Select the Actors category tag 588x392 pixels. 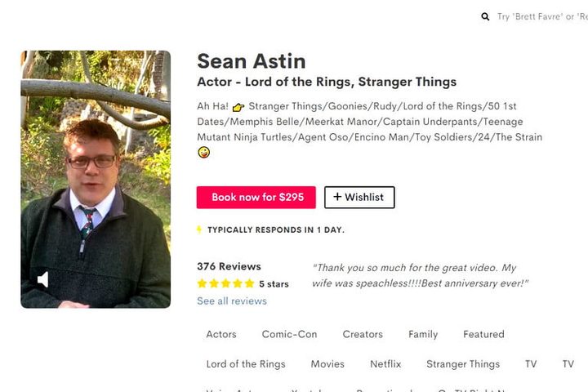pos(221,334)
